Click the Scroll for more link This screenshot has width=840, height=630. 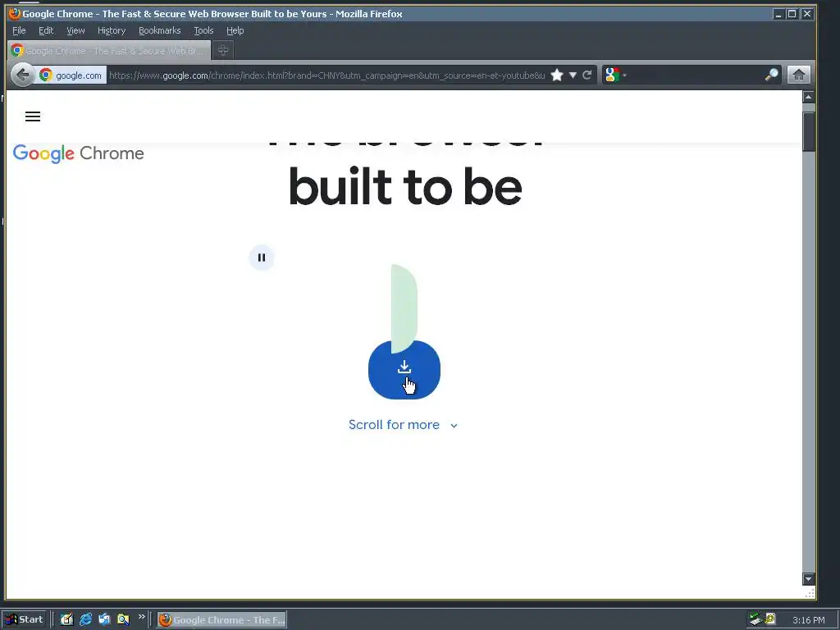coord(394,425)
